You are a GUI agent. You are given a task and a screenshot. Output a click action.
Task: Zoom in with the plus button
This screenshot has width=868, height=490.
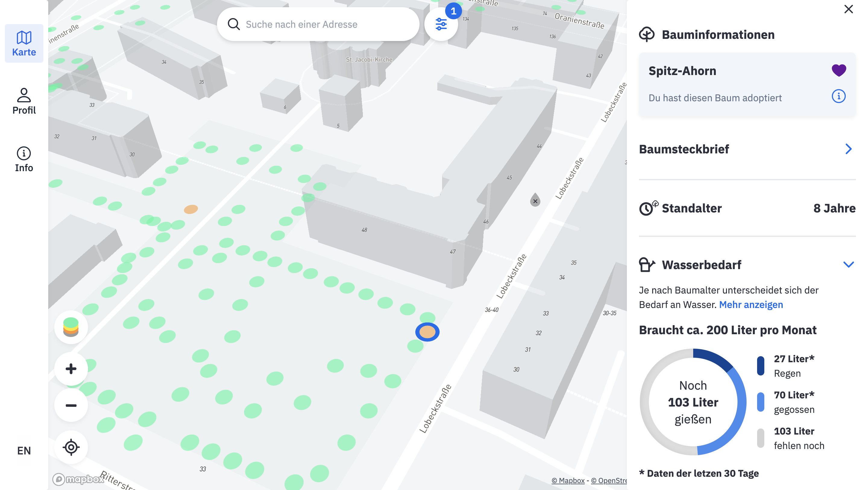pyautogui.click(x=71, y=369)
